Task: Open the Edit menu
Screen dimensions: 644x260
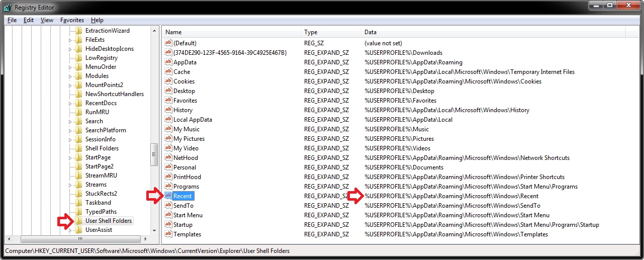Action: (x=29, y=20)
